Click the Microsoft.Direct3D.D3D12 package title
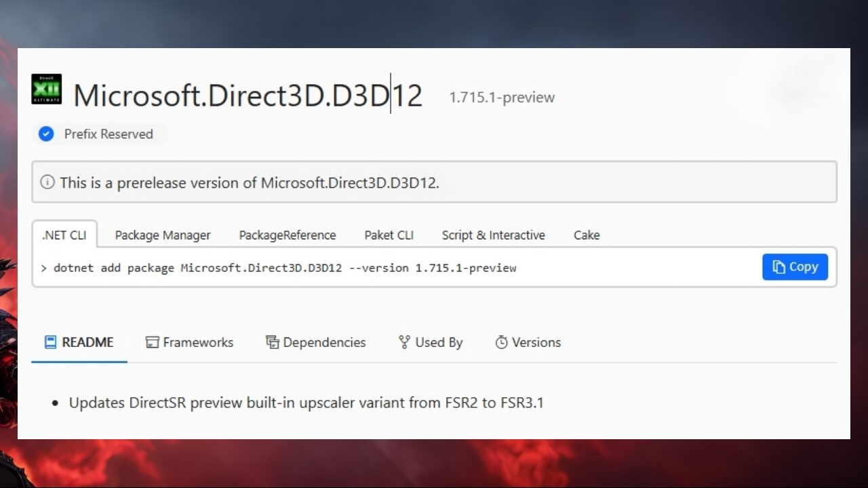868x488 pixels. point(248,96)
